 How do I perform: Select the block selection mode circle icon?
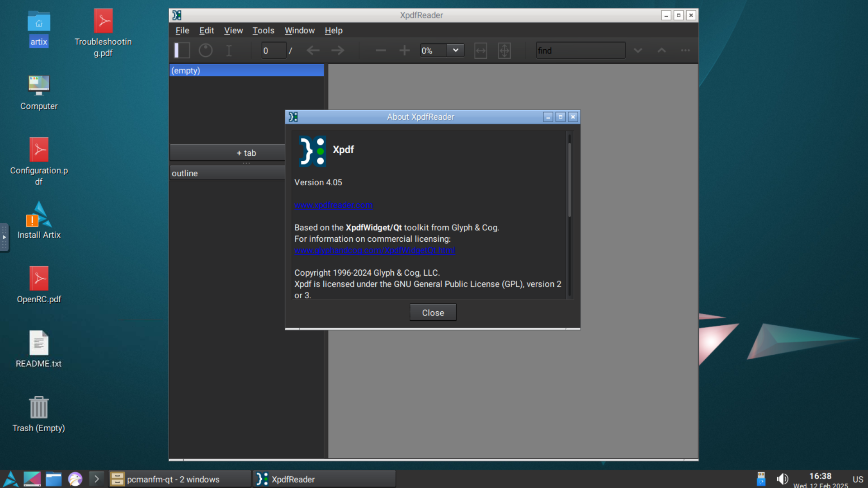206,50
